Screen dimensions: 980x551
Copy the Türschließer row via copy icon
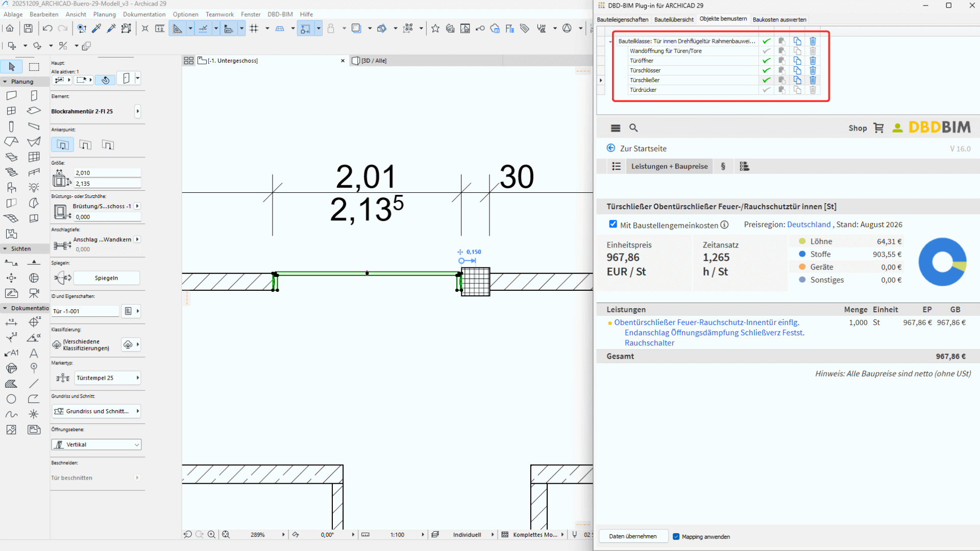(797, 80)
